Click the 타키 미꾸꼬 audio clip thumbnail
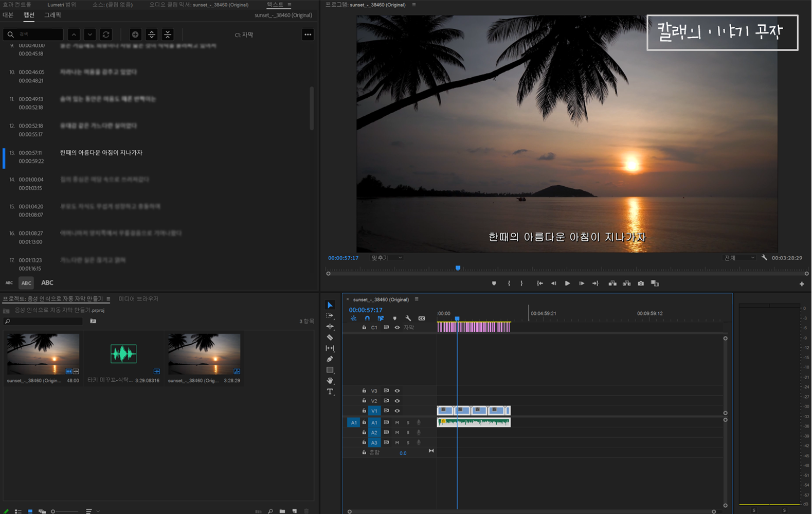 123,354
